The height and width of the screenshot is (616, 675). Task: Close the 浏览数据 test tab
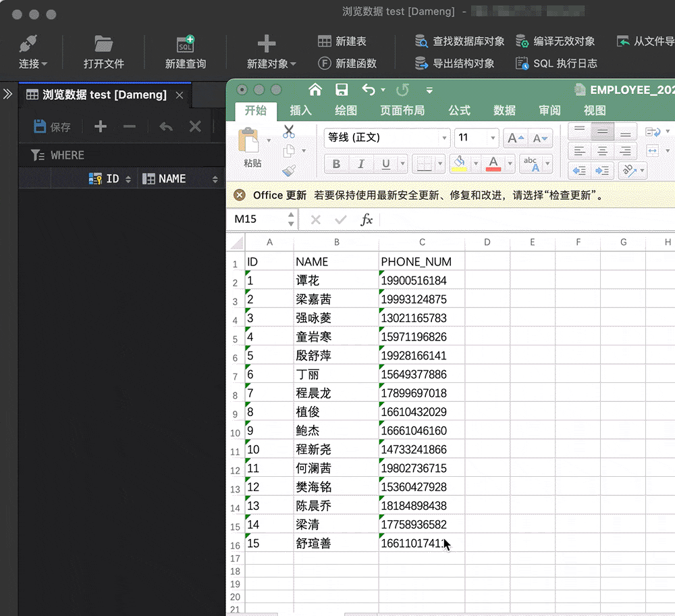click(180, 95)
